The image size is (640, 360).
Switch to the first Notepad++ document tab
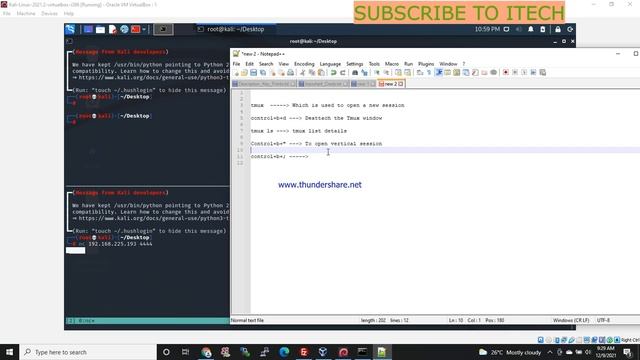264,84
